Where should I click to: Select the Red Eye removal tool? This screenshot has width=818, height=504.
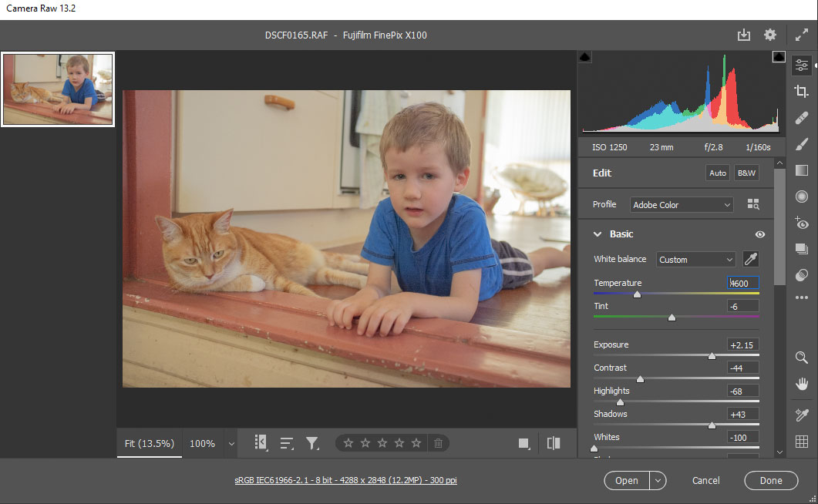pyautogui.click(x=801, y=223)
